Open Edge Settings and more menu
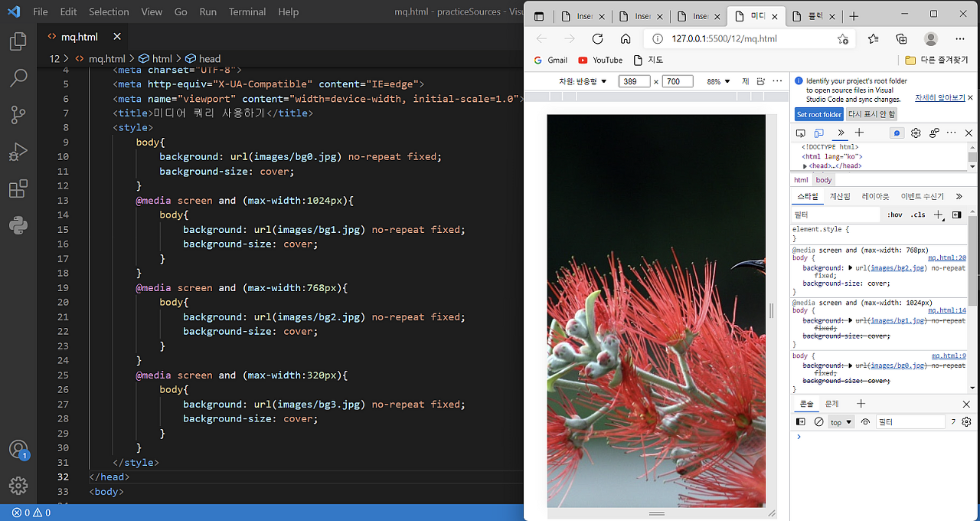Viewport: 980px width, 521px height. (960, 39)
